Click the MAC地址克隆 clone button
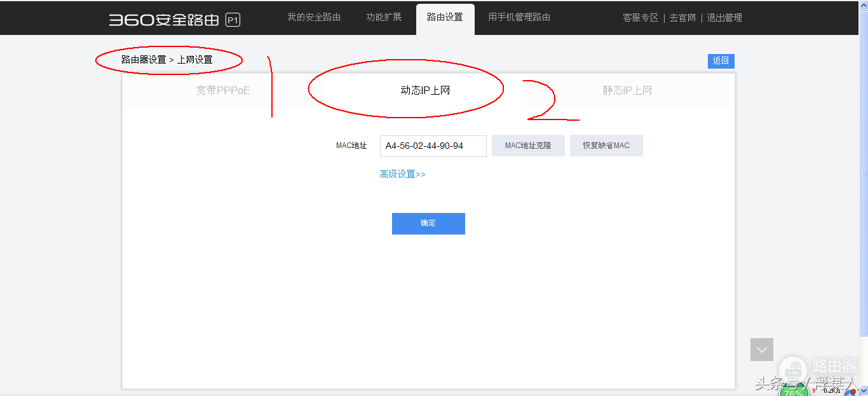868x396 pixels. click(528, 145)
